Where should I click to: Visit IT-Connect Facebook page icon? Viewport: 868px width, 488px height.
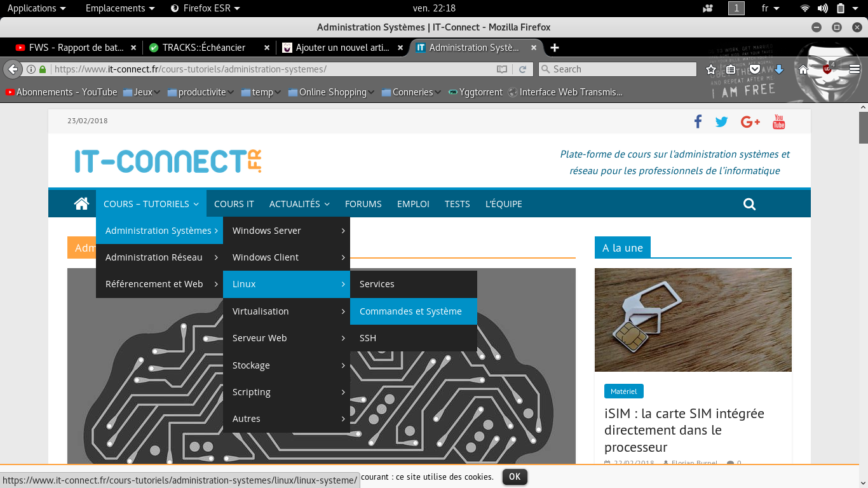click(x=698, y=121)
